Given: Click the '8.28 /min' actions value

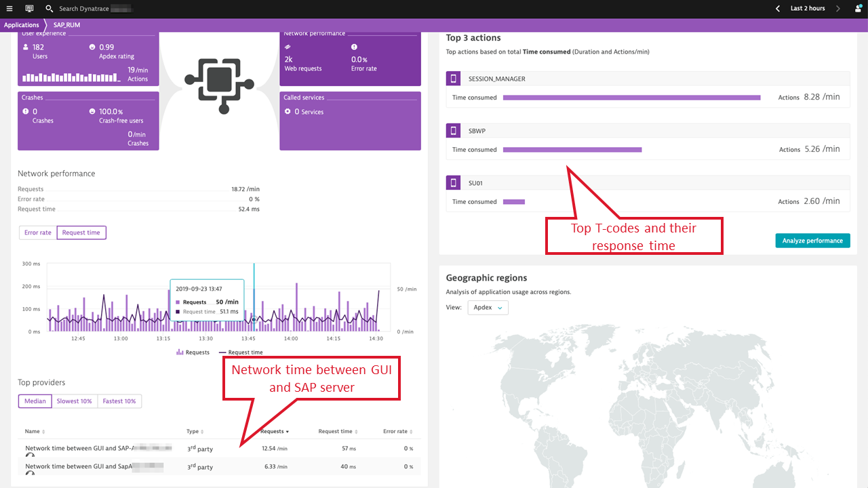Looking at the screenshot, I should pos(822,97).
